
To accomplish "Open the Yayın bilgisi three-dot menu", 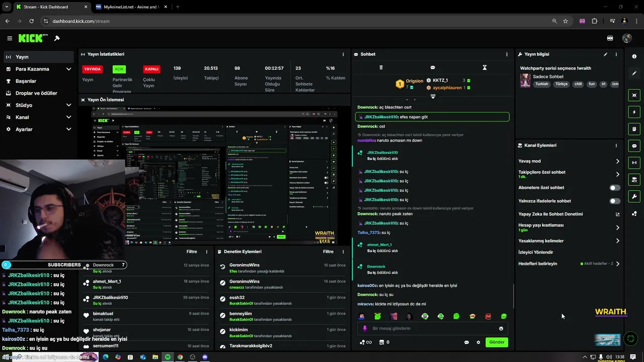I will coord(616,54).
